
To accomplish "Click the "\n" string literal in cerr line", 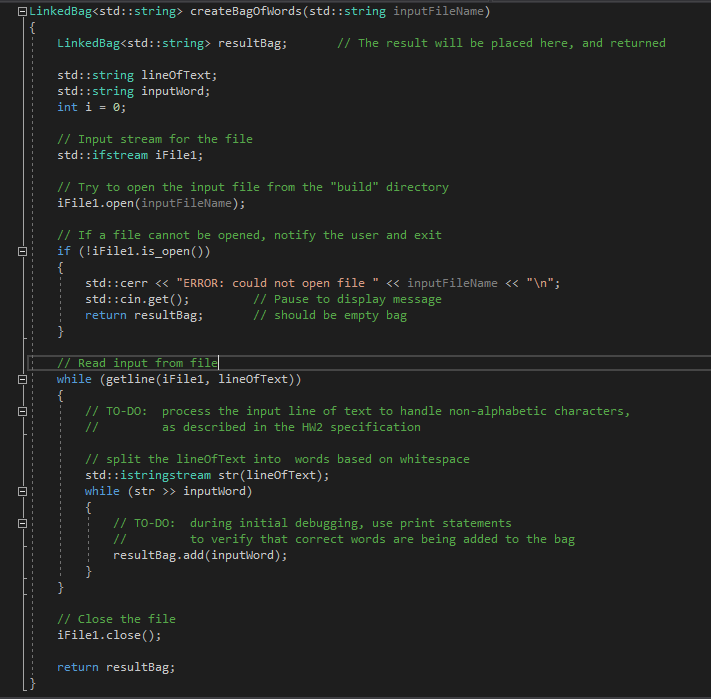I will coord(540,283).
